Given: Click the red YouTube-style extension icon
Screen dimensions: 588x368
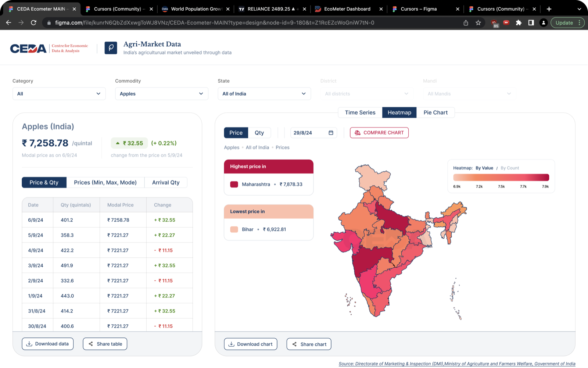Looking at the screenshot, I should [506, 23].
